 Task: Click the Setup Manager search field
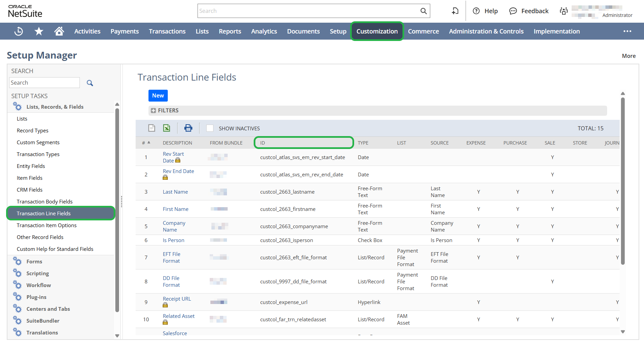[44, 83]
